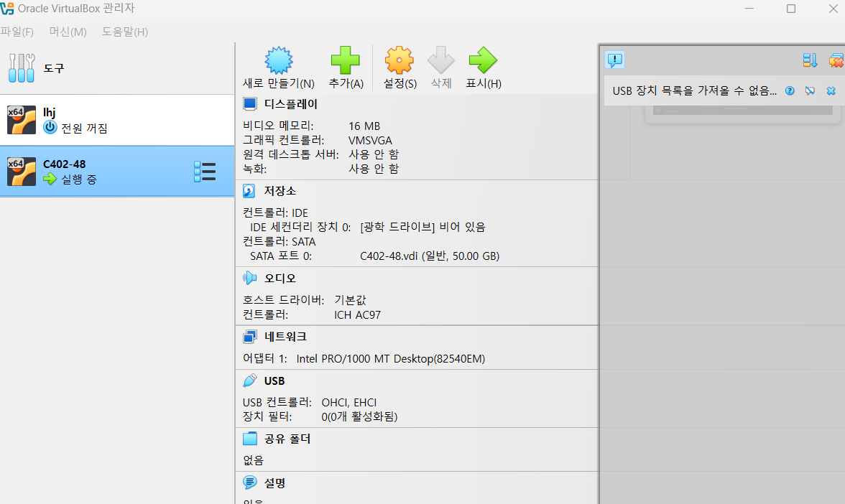Dismiss the USB notification permanently via crossed bubble
This screenshot has height=504, width=845.
pos(810,90)
